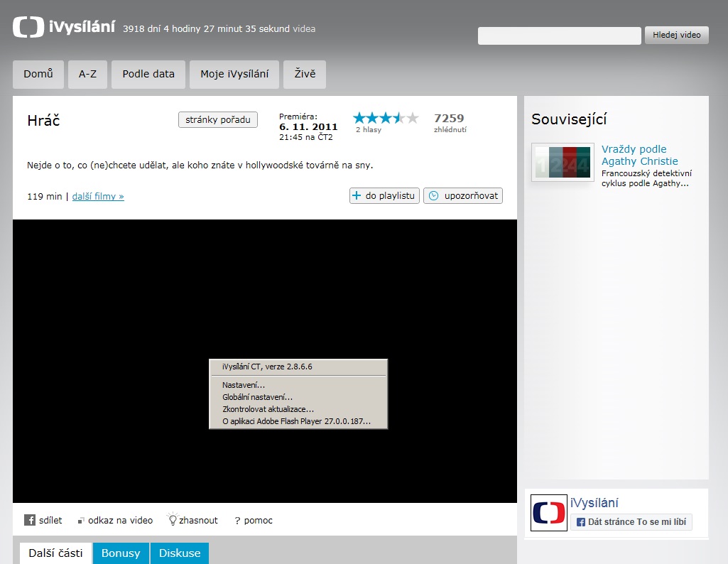Screen dimensions: 728x564
Task: Click the iVysílání logo in header
Action: click(64, 28)
